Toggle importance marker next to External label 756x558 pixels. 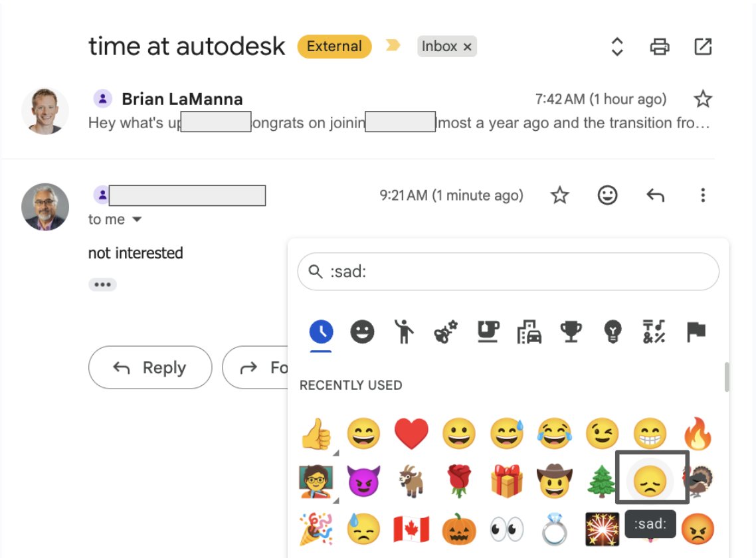[x=393, y=45]
